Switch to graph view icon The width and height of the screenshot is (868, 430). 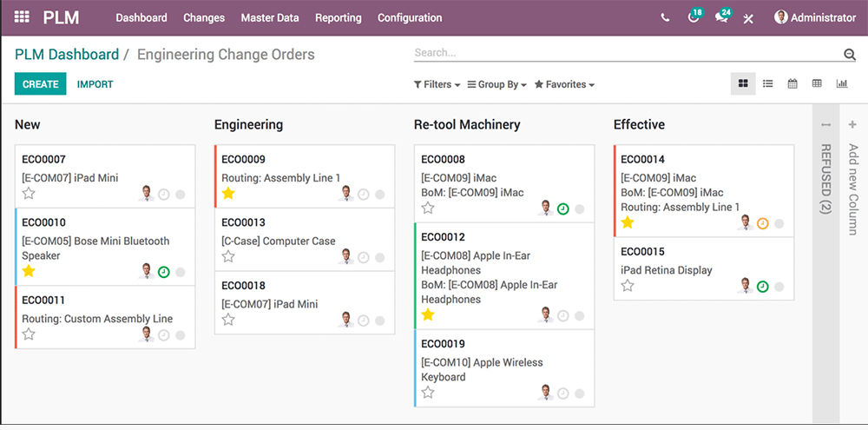click(x=841, y=84)
